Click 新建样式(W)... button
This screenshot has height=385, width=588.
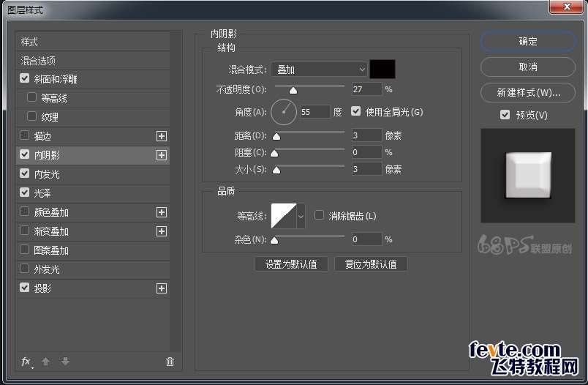527,92
